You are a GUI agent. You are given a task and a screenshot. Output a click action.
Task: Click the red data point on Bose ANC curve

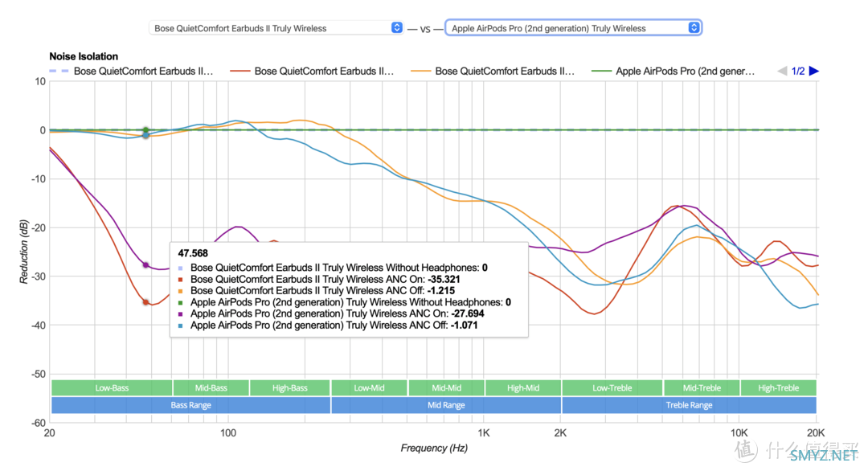[x=145, y=302]
